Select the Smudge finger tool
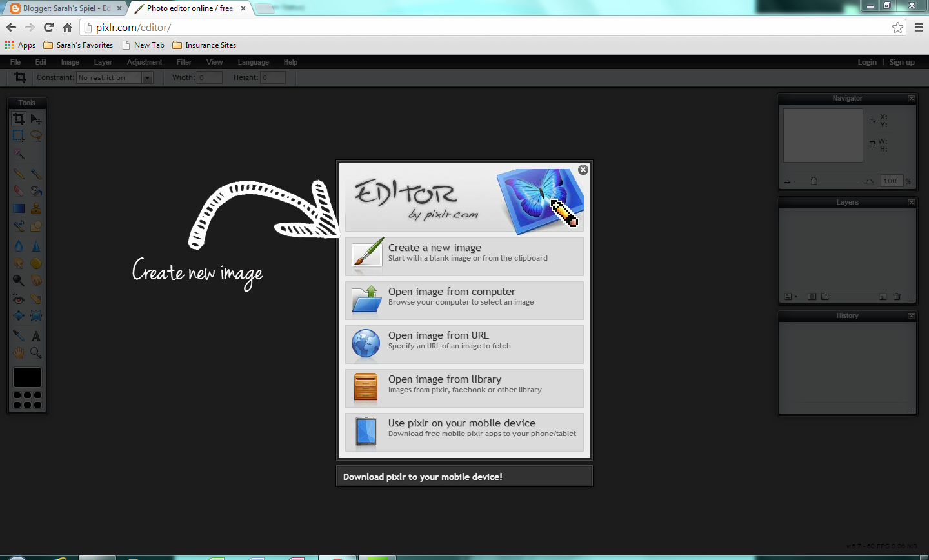This screenshot has height=560, width=929. click(x=19, y=263)
